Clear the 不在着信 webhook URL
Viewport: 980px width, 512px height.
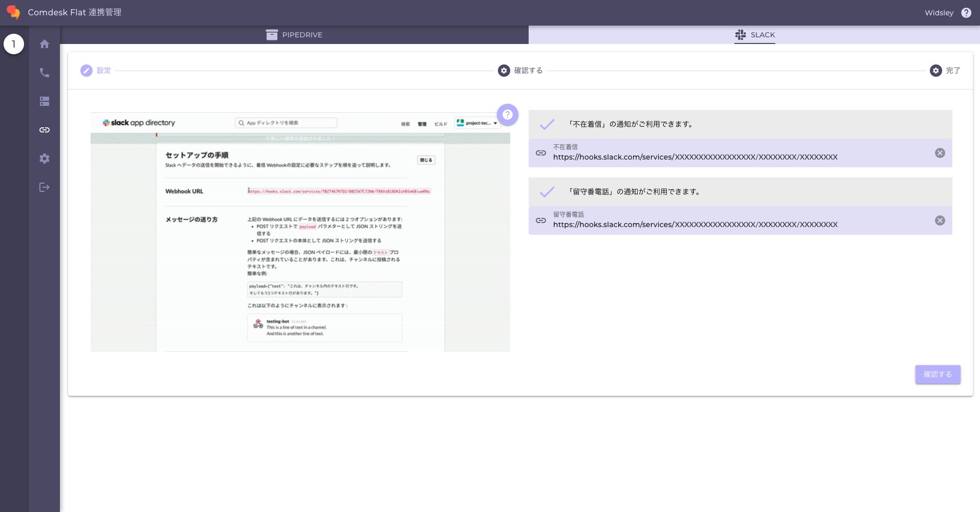click(x=940, y=153)
